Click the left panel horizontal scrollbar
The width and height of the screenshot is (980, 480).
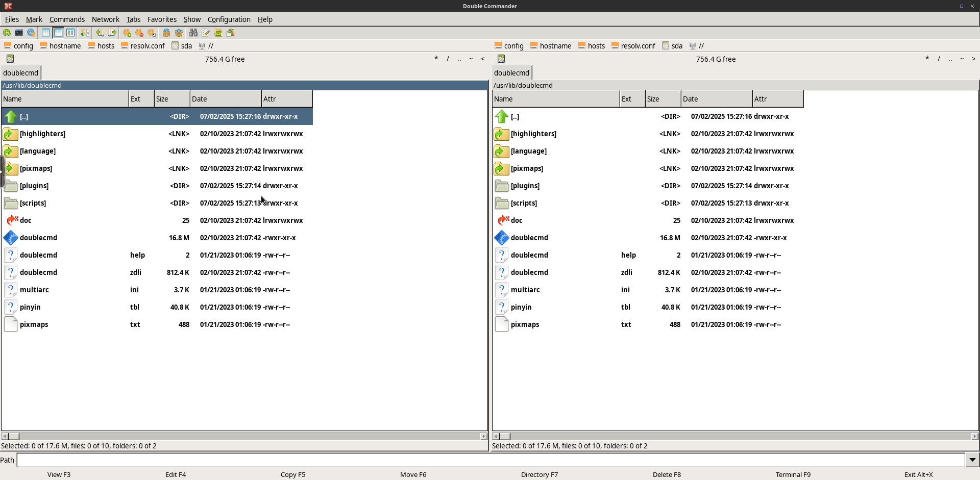click(x=244, y=437)
